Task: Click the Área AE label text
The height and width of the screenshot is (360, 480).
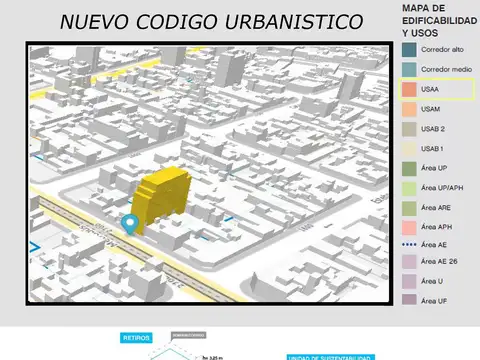Action: (x=434, y=245)
